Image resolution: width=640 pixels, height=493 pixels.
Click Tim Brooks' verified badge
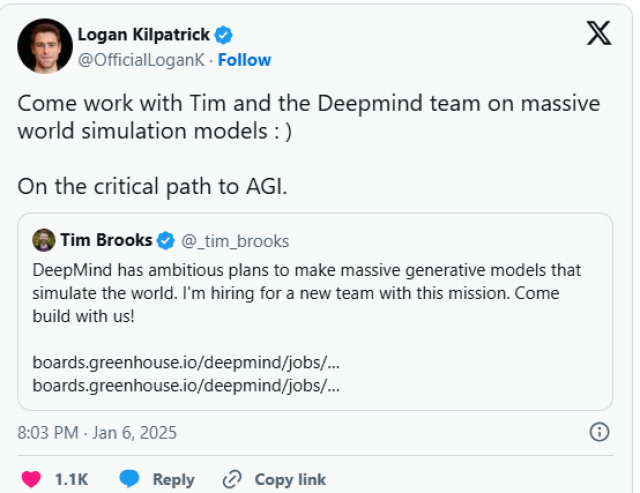pos(166,240)
